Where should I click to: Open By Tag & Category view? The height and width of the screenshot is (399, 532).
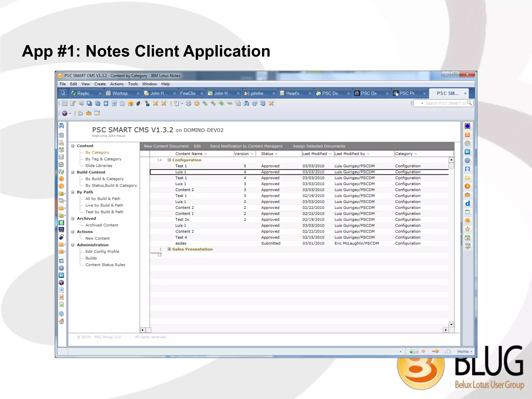tap(103, 159)
